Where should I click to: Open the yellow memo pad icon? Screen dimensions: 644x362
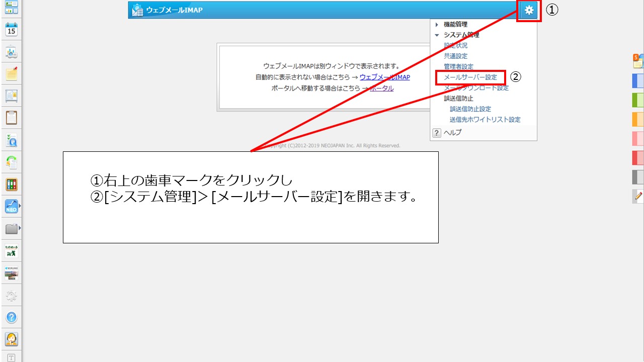coord(11,74)
